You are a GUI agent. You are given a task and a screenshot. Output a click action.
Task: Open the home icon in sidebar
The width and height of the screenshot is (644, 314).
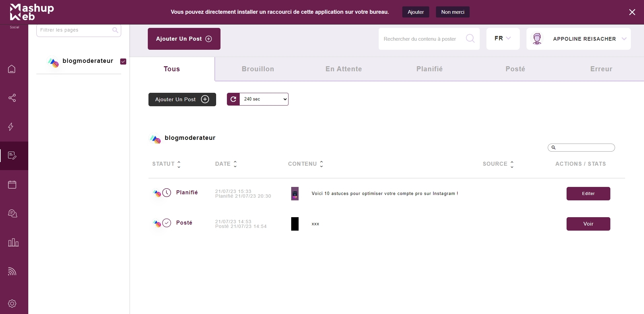tap(12, 69)
